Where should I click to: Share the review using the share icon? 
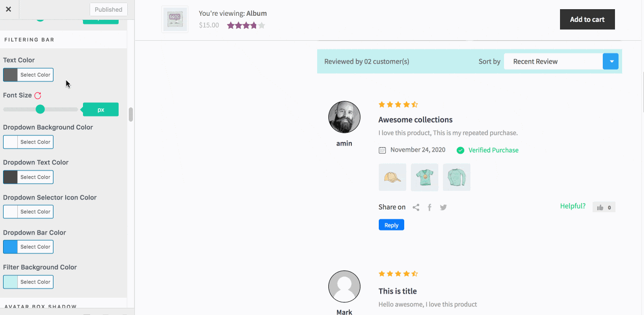click(x=415, y=207)
